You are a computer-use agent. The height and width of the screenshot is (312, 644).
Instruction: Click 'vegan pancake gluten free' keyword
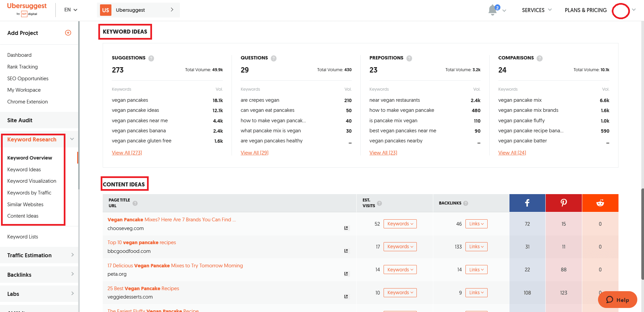[142, 141]
